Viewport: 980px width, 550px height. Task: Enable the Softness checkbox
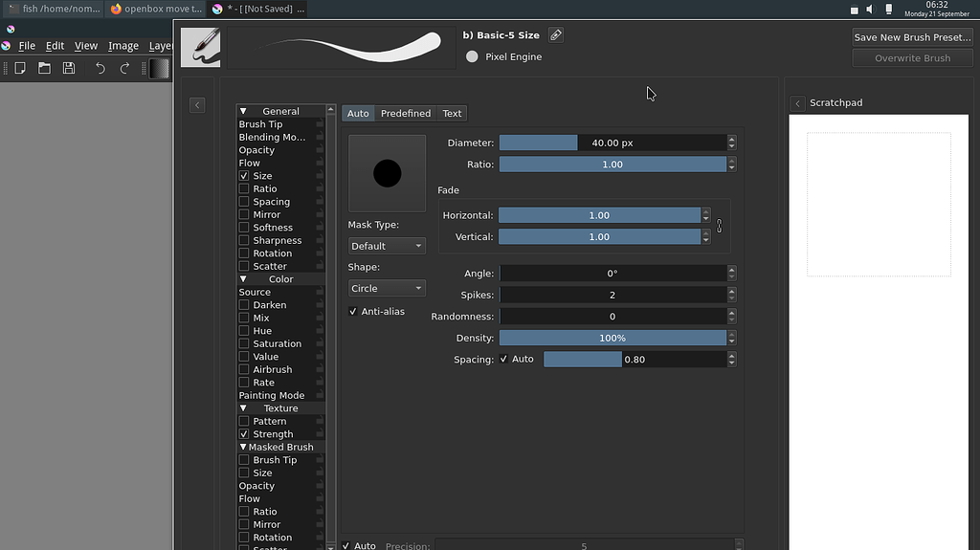[244, 228]
